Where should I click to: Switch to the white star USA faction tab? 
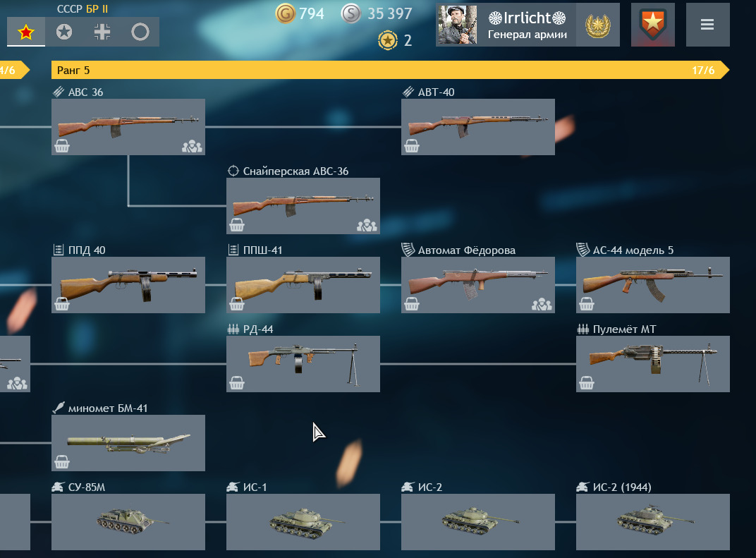tap(64, 32)
